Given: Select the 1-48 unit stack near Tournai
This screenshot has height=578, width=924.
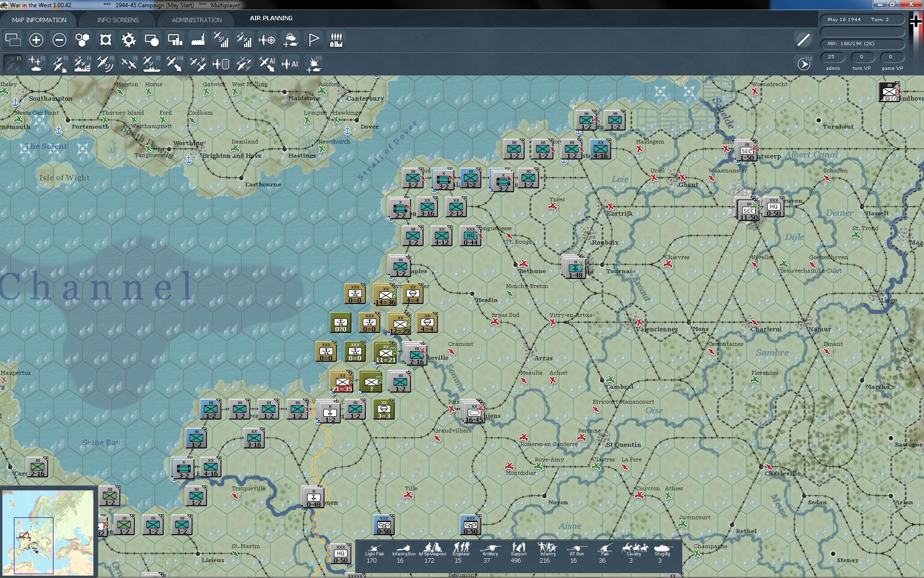Looking at the screenshot, I should pos(575,267).
